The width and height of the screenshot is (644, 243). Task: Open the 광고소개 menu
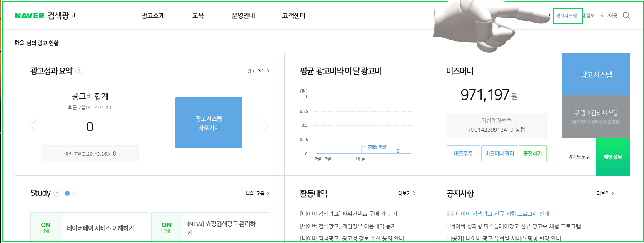click(153, 16)
